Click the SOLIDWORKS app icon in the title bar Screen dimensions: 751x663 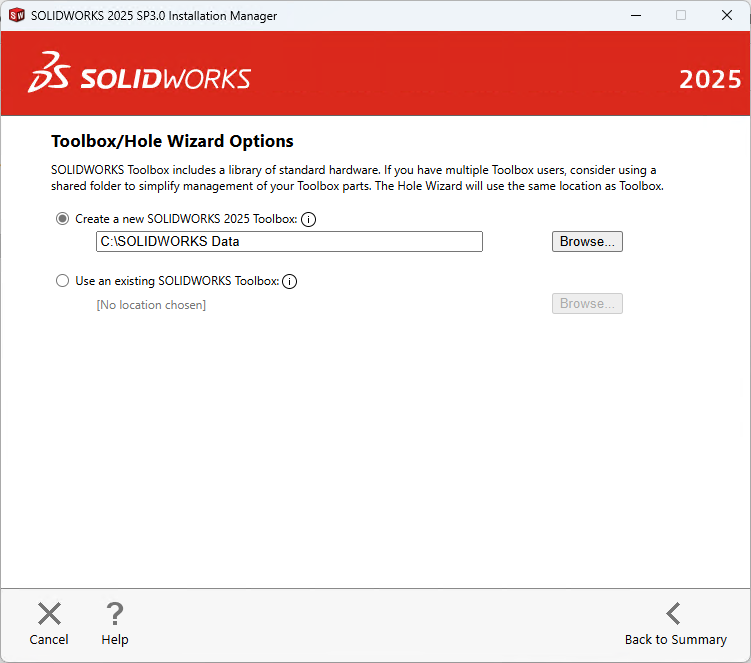pos(16,15)
